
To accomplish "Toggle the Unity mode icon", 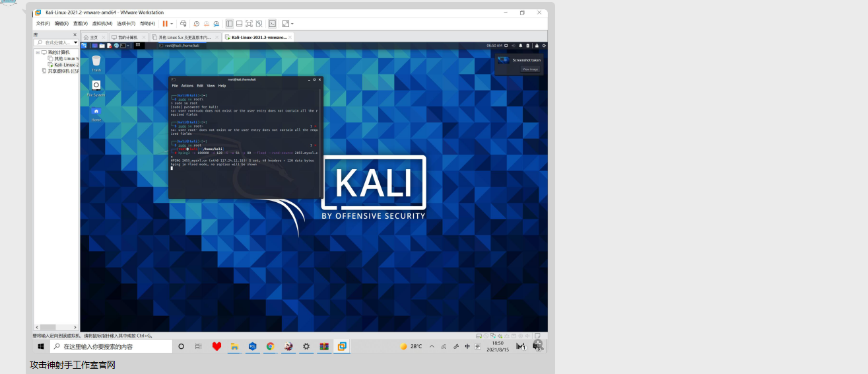I will [259, 24].
